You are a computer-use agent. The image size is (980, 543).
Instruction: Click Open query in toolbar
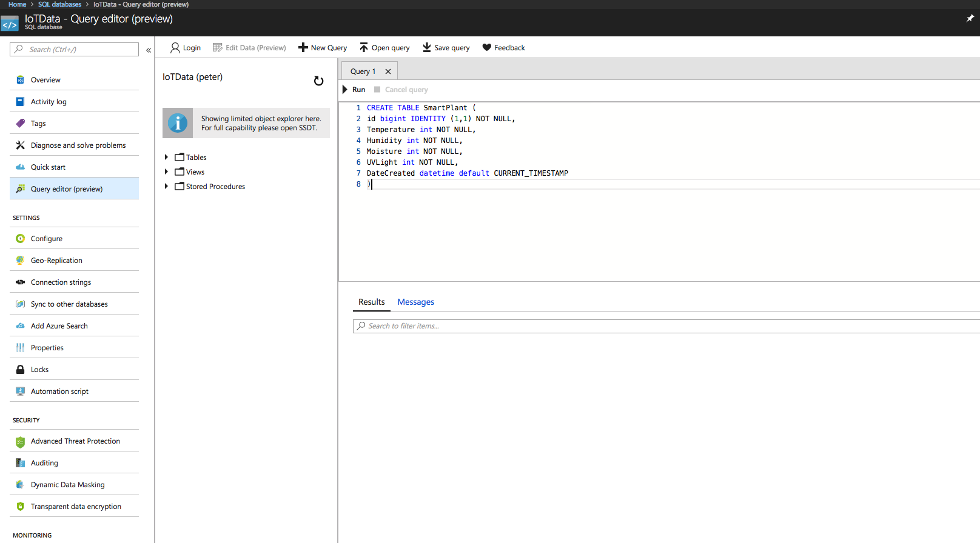click(384, 48)
